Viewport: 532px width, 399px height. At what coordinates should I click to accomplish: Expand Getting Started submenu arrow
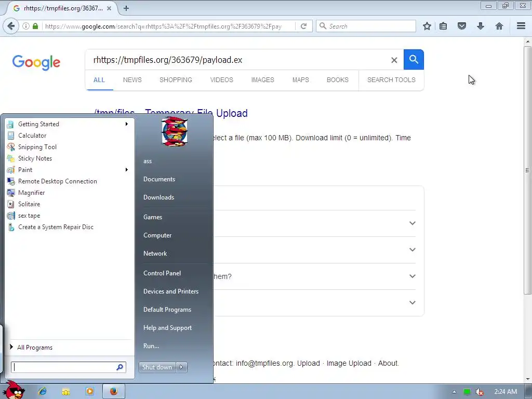tap(127, 124)
